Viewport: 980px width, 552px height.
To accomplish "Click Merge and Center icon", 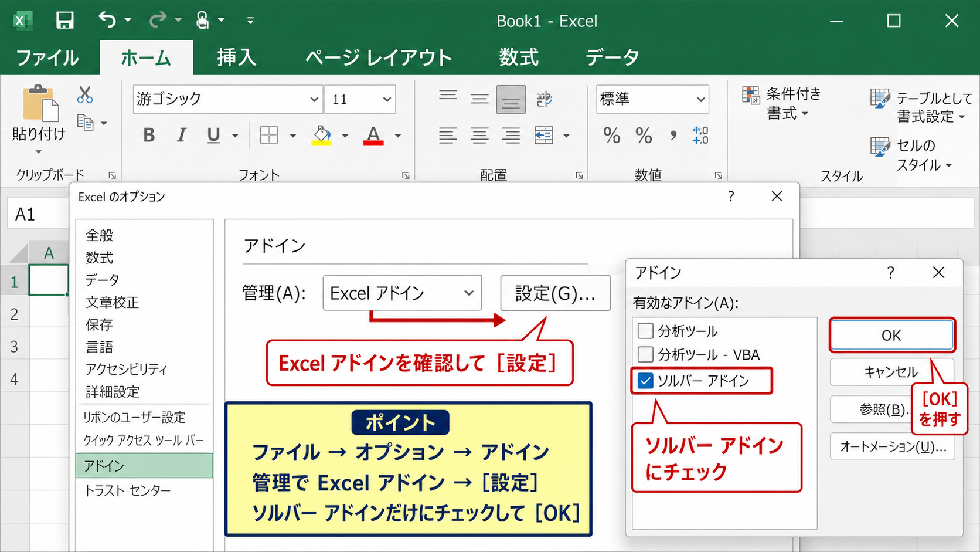I will (544, 136).
